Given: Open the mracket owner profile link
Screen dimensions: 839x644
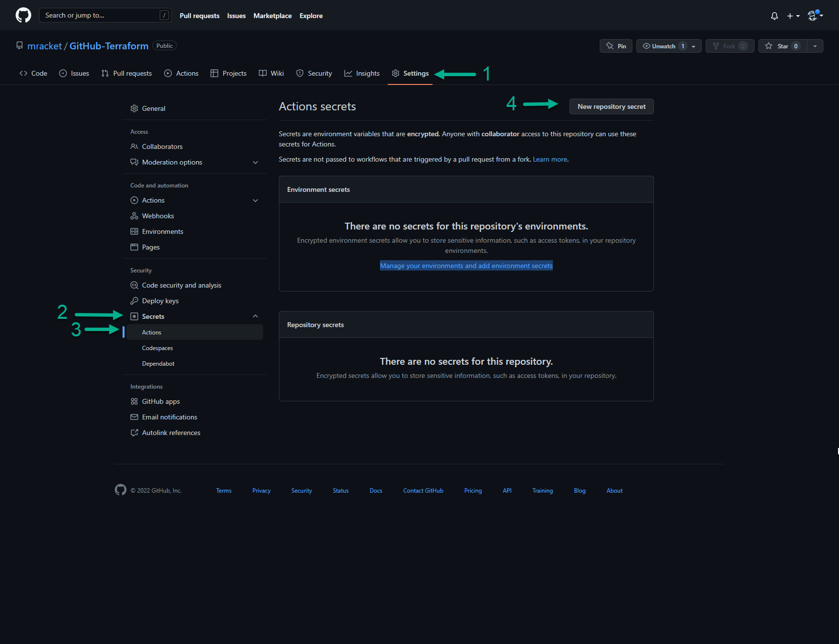Looking at the screenshot, I should click(44, 46).
